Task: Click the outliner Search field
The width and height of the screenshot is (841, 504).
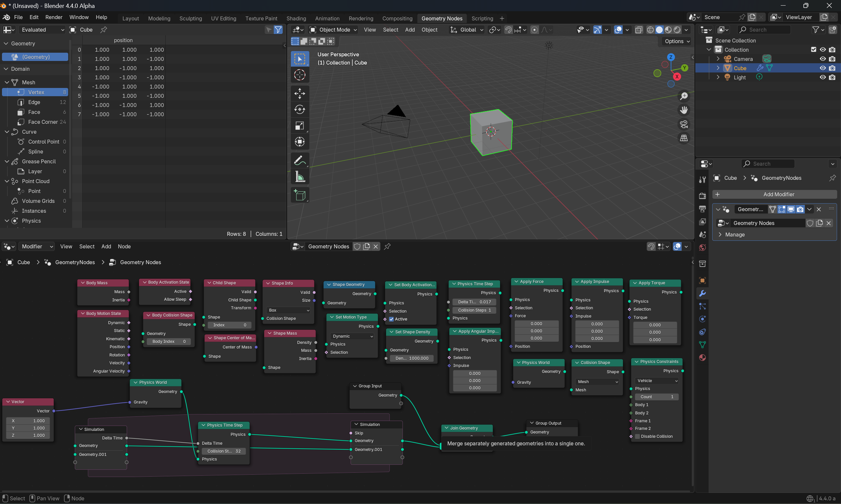Action: pos(764,30)
